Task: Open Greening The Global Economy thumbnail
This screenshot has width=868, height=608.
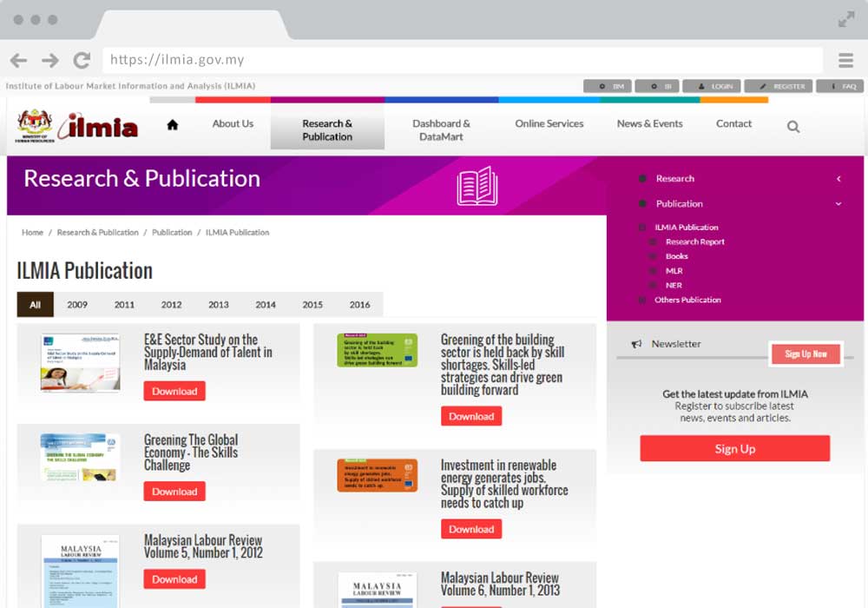Action: 80,458
